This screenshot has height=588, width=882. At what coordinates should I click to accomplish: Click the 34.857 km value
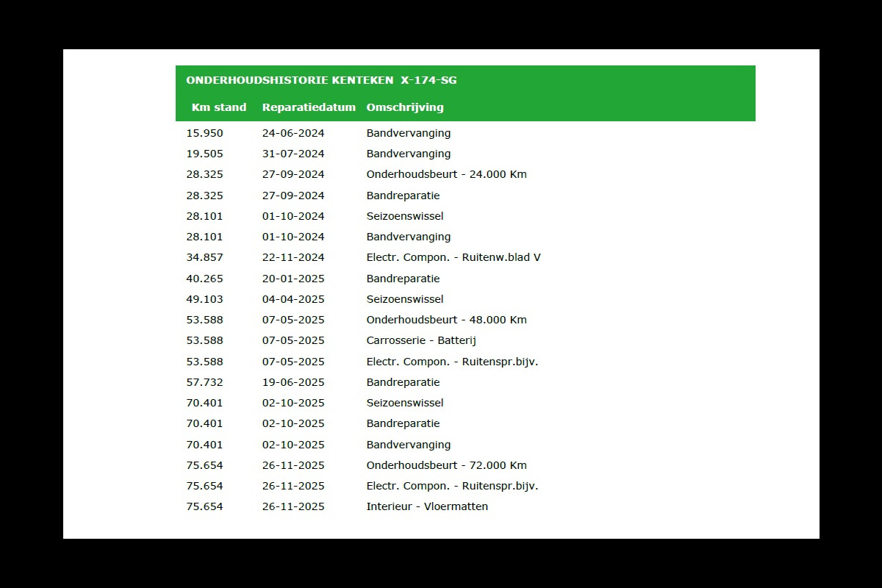(x=205, y=258)
